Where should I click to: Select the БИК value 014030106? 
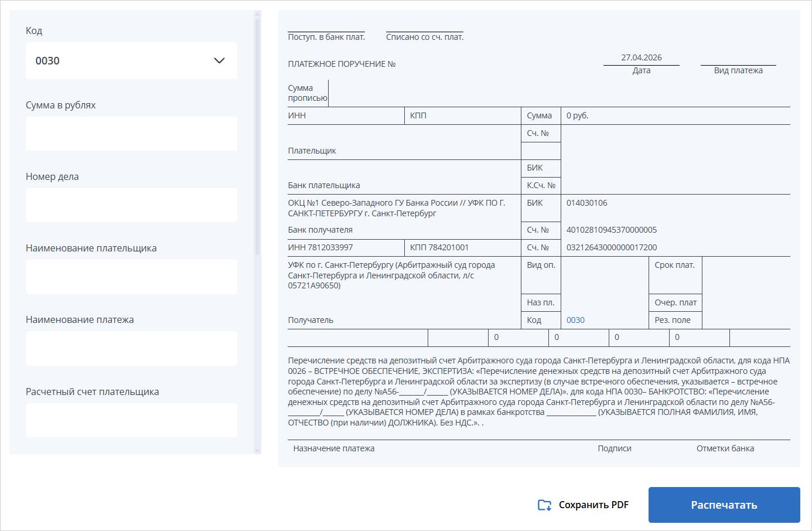point(586,203)
